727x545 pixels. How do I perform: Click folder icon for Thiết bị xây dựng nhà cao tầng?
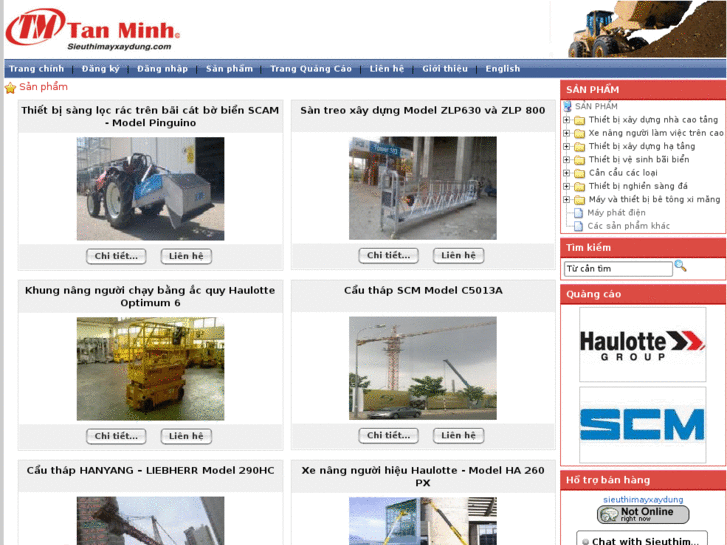(580, 120)
